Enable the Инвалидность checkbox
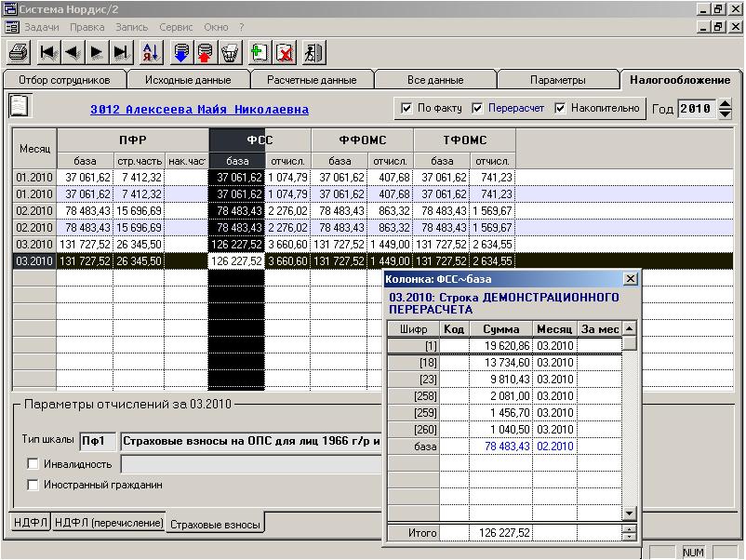The image size is (746, 560). coord(33,464)
